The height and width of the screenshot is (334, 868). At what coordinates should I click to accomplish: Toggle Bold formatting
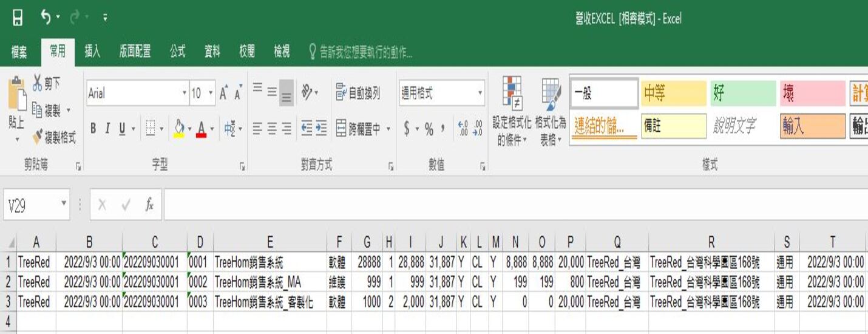93,128
